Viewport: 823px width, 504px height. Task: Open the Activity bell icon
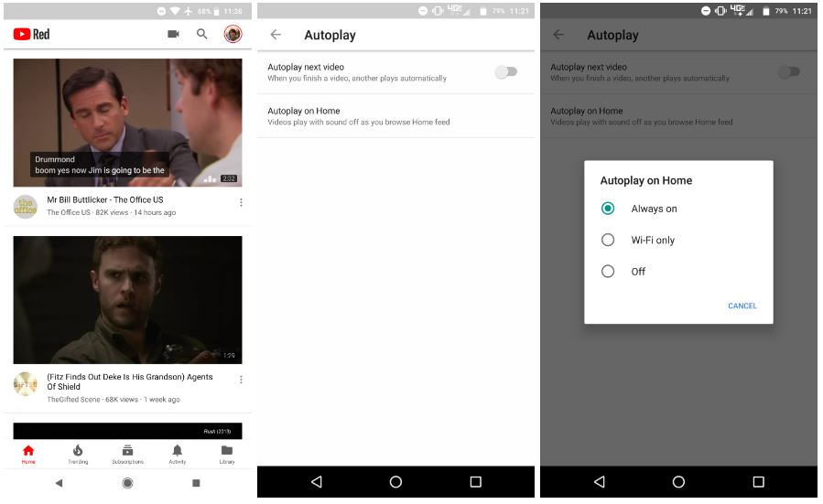click(178, 453)
